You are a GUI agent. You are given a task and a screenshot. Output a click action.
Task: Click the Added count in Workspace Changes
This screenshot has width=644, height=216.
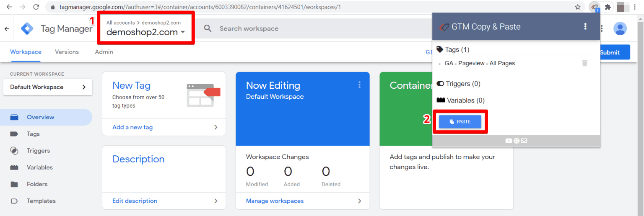[288, 171]
